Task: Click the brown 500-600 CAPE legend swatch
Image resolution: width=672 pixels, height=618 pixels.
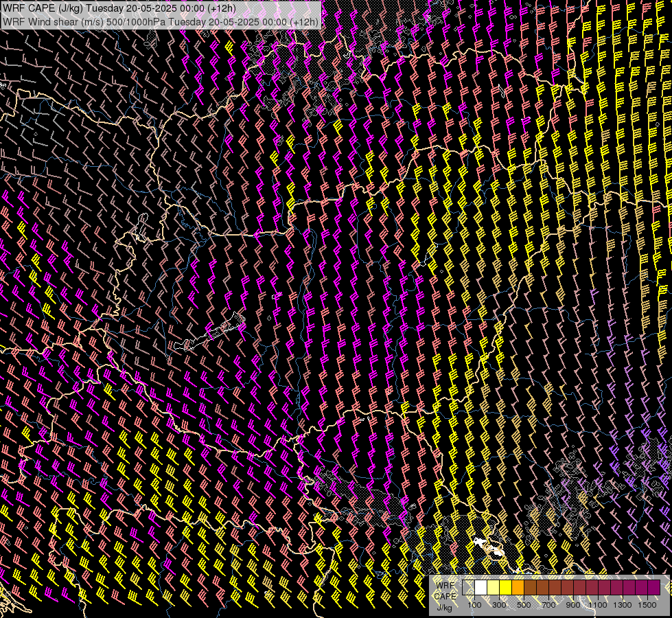Action: click(x=530, y=587)
